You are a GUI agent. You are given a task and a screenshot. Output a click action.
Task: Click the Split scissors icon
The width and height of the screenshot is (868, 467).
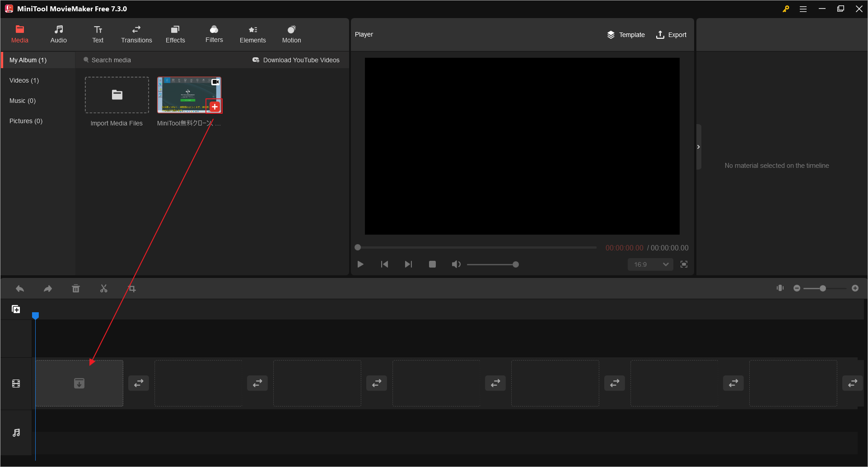(104, 288)
